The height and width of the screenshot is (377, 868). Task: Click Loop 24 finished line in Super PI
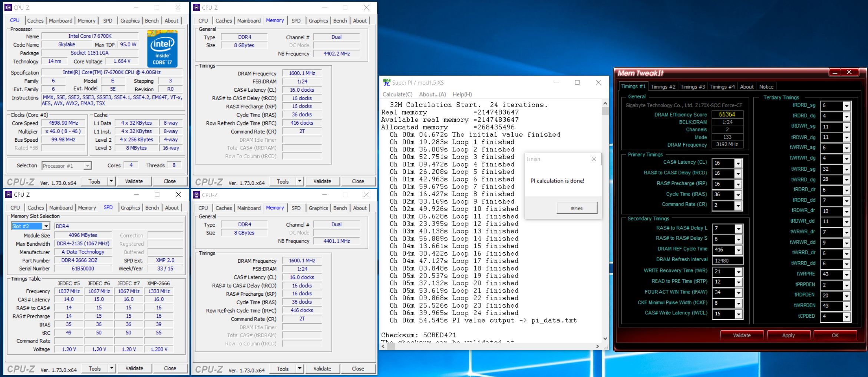click(454, 313)
